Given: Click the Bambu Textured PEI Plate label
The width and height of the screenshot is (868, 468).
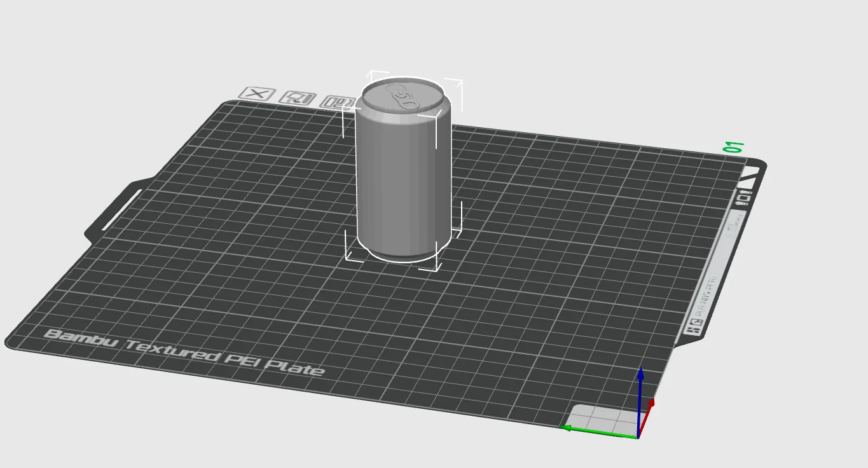Looking at the screenshot, I should pyautogui.click(x=184, y=352).
